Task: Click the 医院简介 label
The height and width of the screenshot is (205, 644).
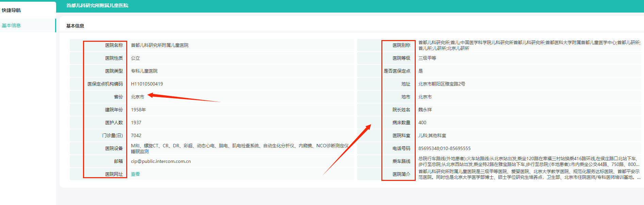Action: click(401, 174)
